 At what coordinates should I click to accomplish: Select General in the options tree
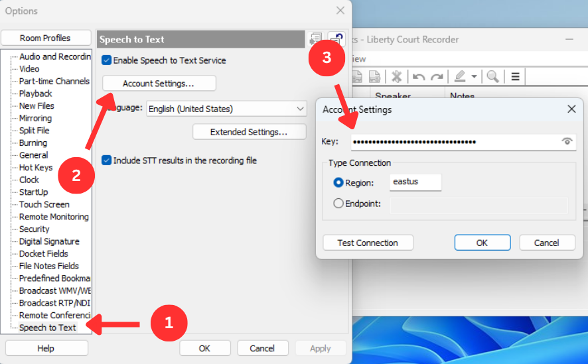[x=33, y=154]
